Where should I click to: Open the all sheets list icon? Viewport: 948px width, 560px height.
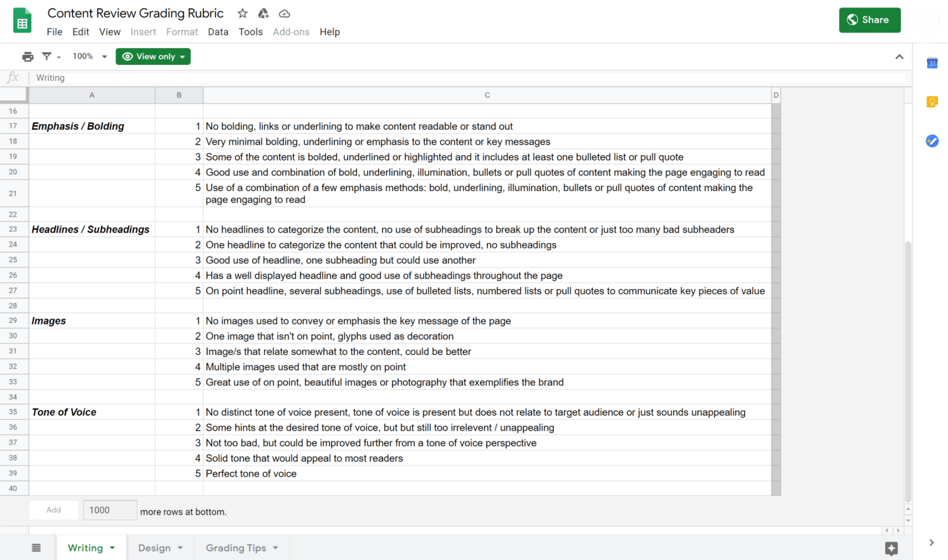37,548
